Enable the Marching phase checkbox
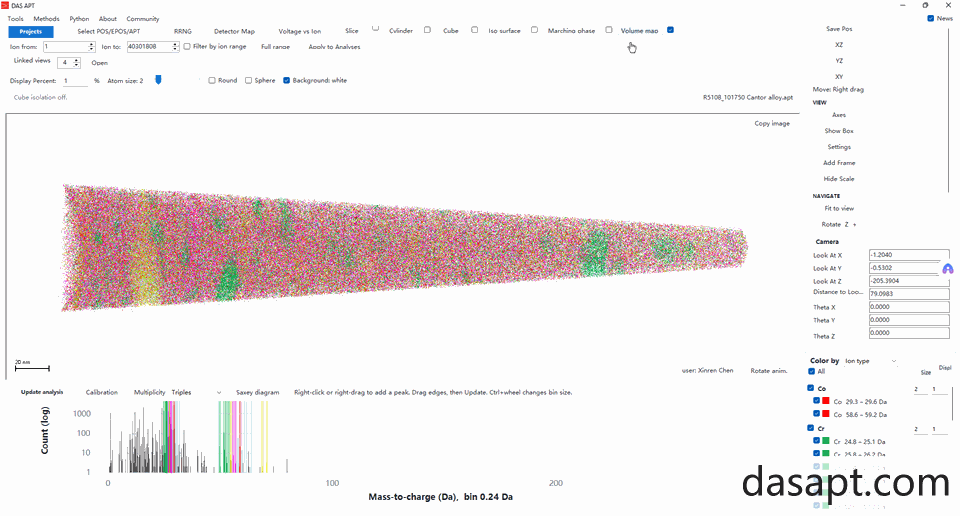This screenshot has width=960, height=516. [x=609, y=29]
